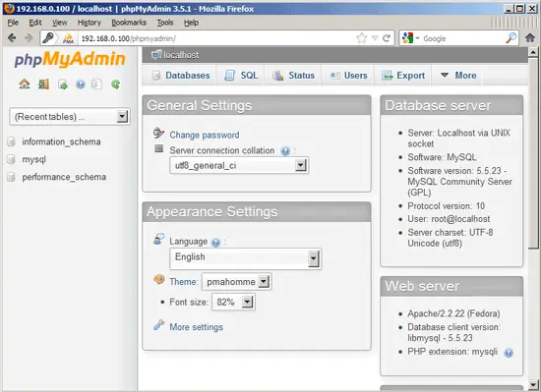
Task: Go to the Firefox home page icon
Action: [530, 38]
